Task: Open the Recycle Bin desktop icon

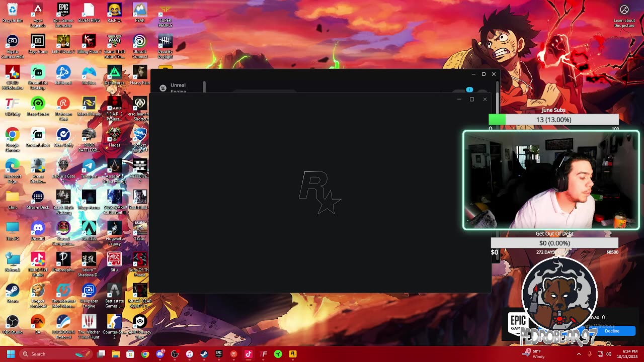Action: (13, 14)
